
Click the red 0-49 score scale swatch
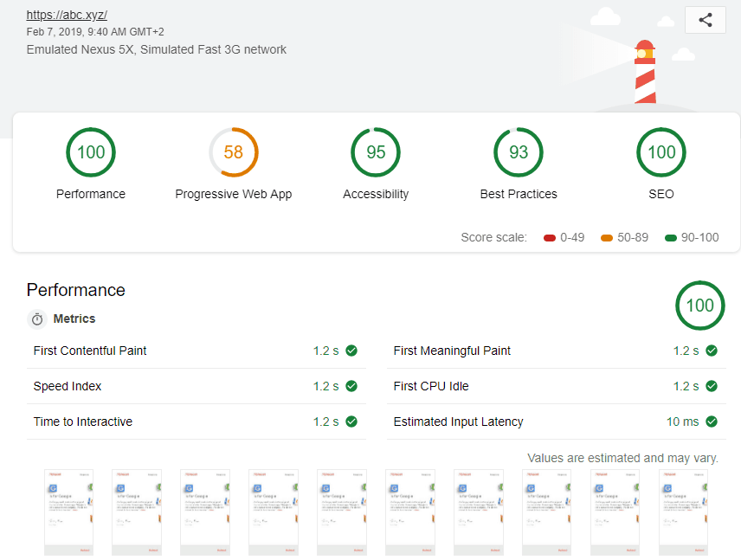point(550,238)
